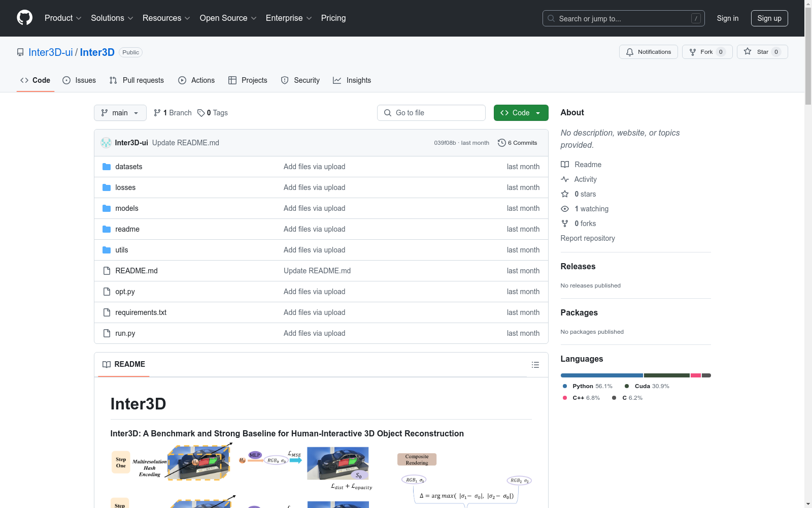Click the star icon beside 0 stars
Image resolution: width=812 pixels, height=508 pixels.
point(565,194)
